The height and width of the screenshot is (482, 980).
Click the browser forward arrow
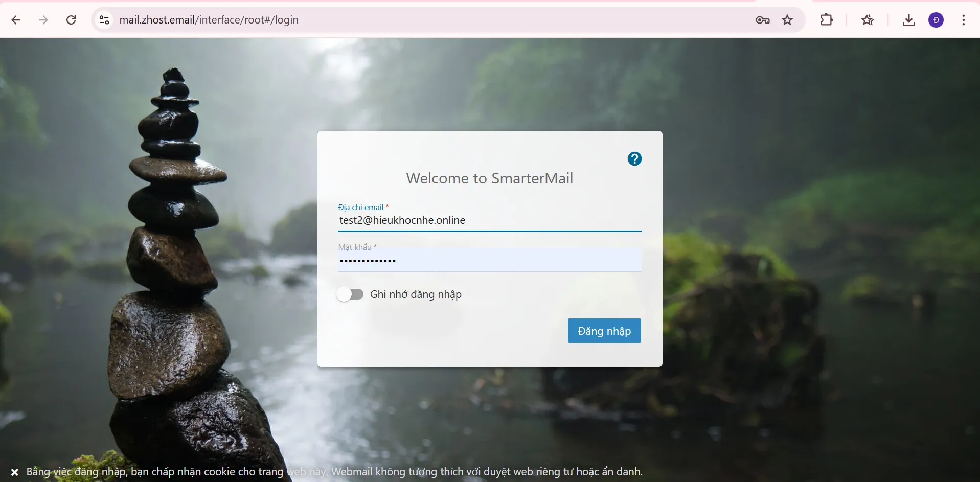(x=44, y=20)
